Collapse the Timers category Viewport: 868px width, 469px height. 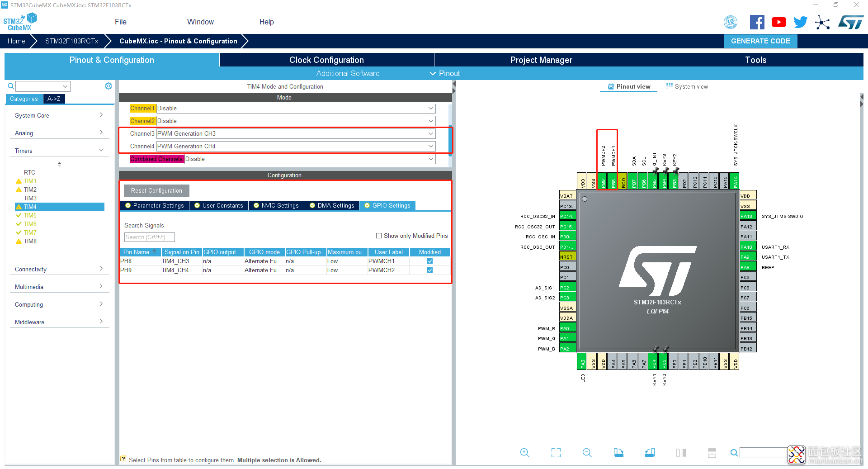[x=59, y=151]
